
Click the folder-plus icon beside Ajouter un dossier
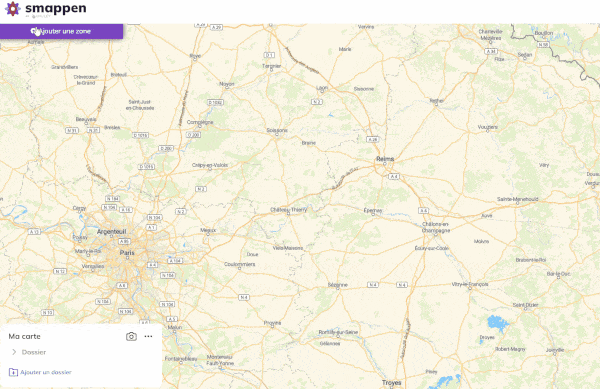(13, 372)
